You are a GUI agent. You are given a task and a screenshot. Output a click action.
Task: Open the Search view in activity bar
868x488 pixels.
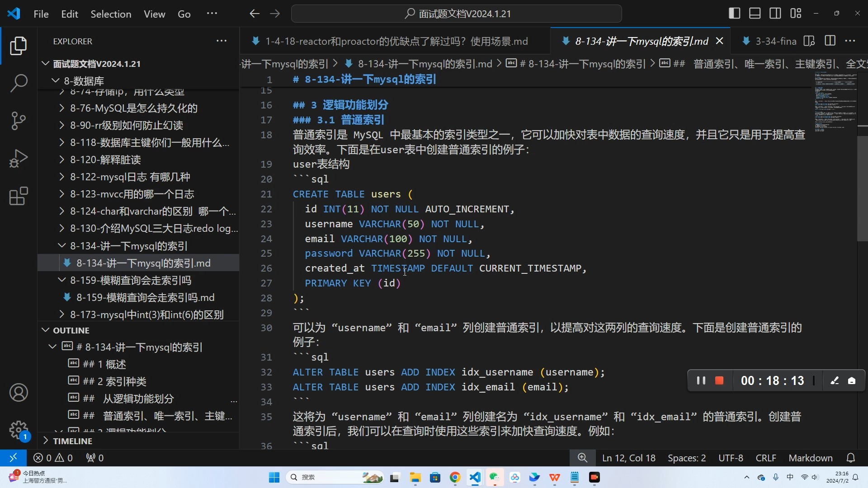19,83
